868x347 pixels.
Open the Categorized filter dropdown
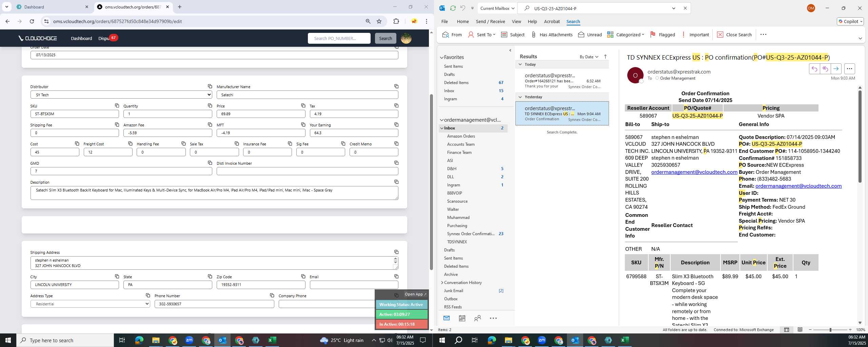pos(626,35)
